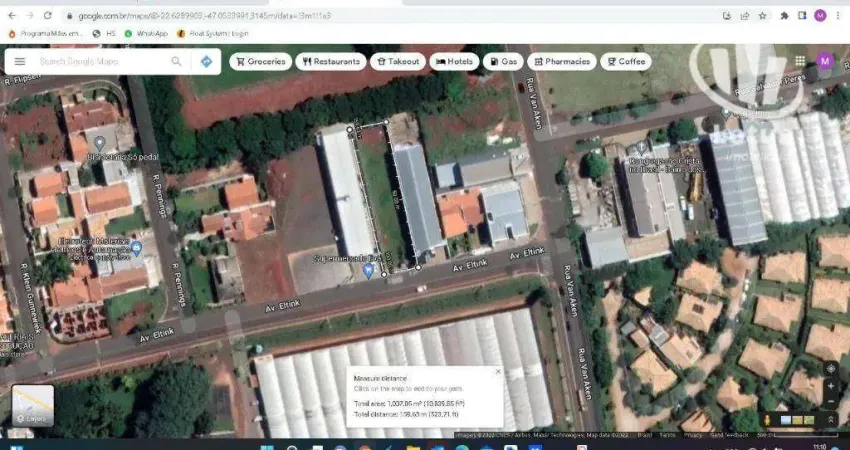This screenshot has height=450, width=850.
Task: Open the Google Maps hamburger menu
Action: click(x=20, y=61)
